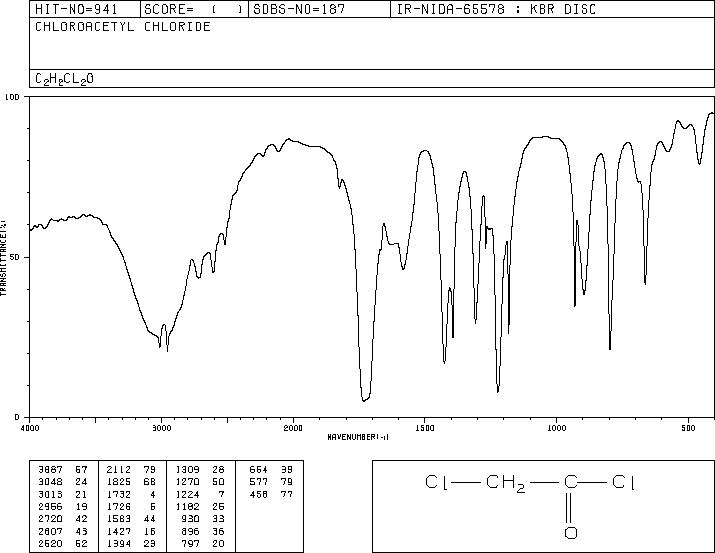The width and height of the screenshot is (715, 553).
Task: Click the IR-NIDA-65578 KBR DISC label
Action: point(496,9)
